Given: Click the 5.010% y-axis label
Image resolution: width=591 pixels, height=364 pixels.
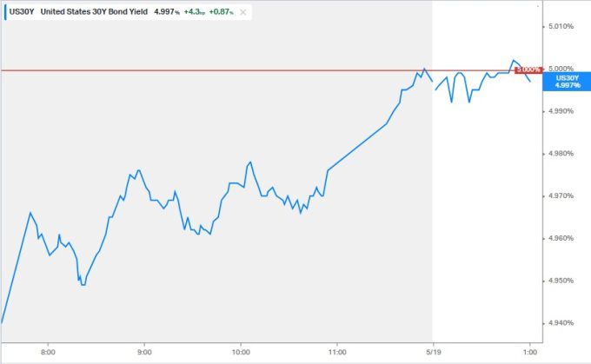Looking at the screenshot, I should pos(566,27).
